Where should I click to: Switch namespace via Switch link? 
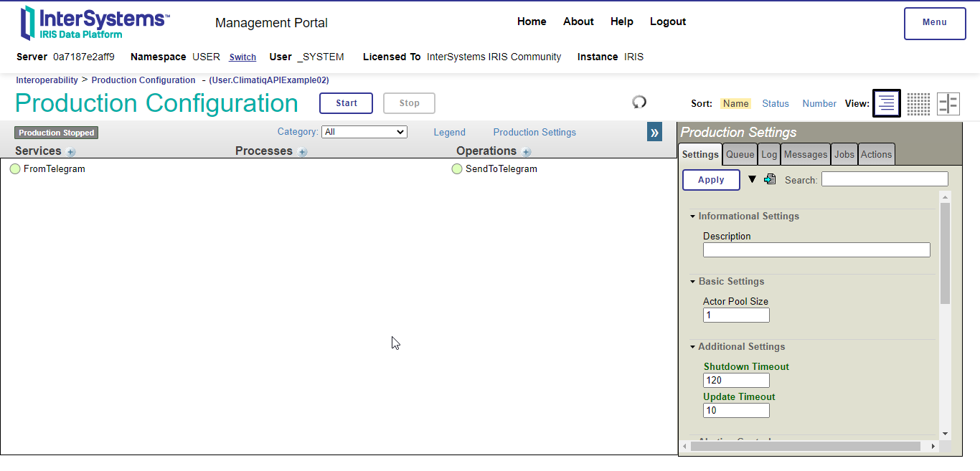pyautogui.click(x=242, y=57)
